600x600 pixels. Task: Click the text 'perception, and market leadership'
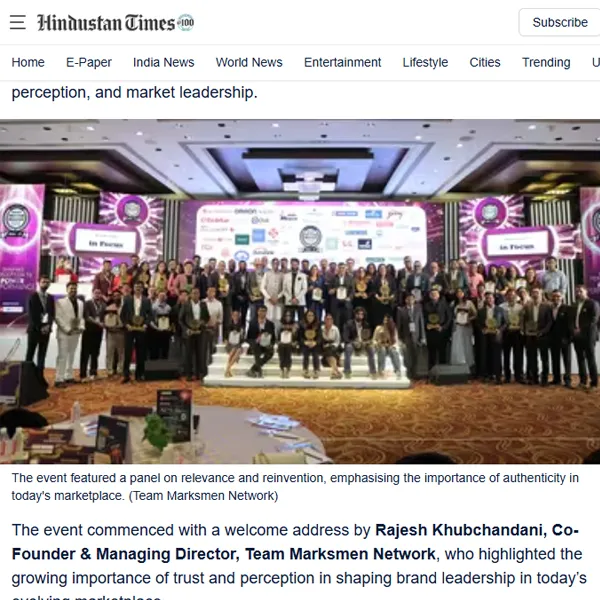pyautogui.click(x=134, y=93)
